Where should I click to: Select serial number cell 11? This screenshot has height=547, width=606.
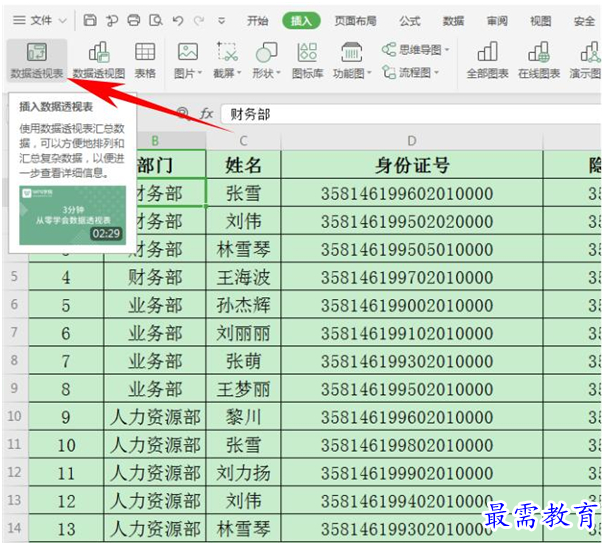pos(66,472)
